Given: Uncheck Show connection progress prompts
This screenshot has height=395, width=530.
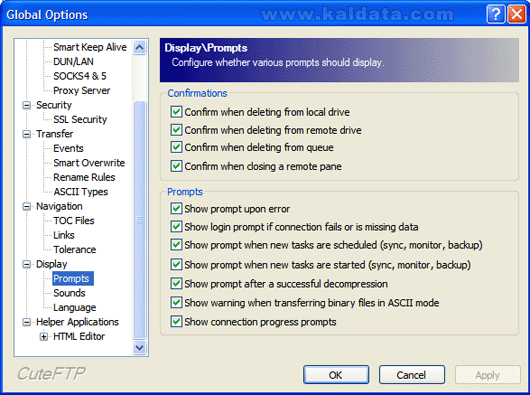Looking at the screenshot, I should click(x=176, y=321).
